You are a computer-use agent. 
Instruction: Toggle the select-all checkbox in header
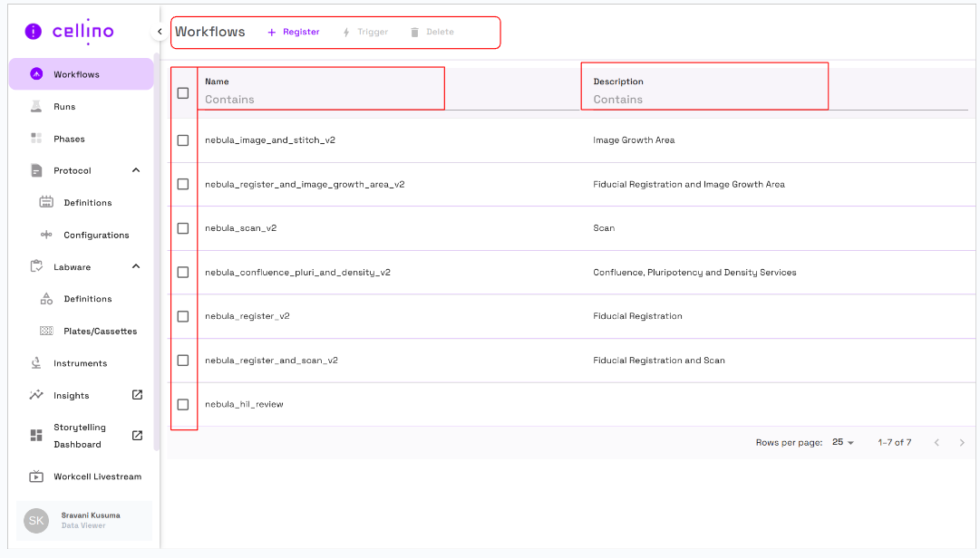pyautogui.click(x=183, y=92)
